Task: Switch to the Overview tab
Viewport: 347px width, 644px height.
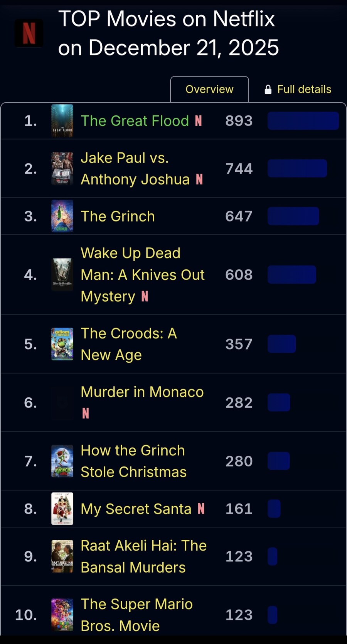Action: [209, 90]
